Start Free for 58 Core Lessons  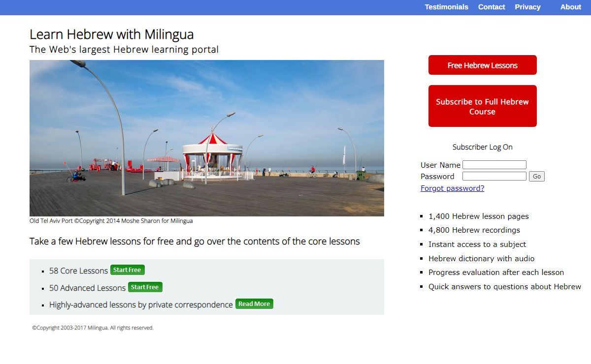[128, 270]
